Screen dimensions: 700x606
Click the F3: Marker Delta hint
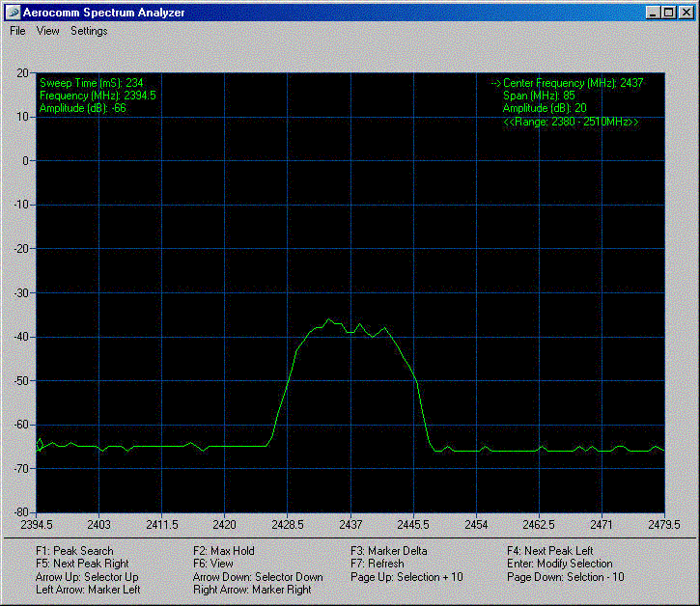click(x=391, y=551)
